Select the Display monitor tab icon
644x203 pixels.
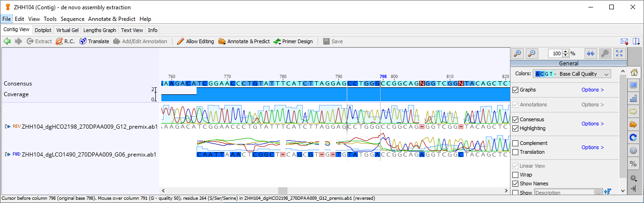(x=633, y=85)
